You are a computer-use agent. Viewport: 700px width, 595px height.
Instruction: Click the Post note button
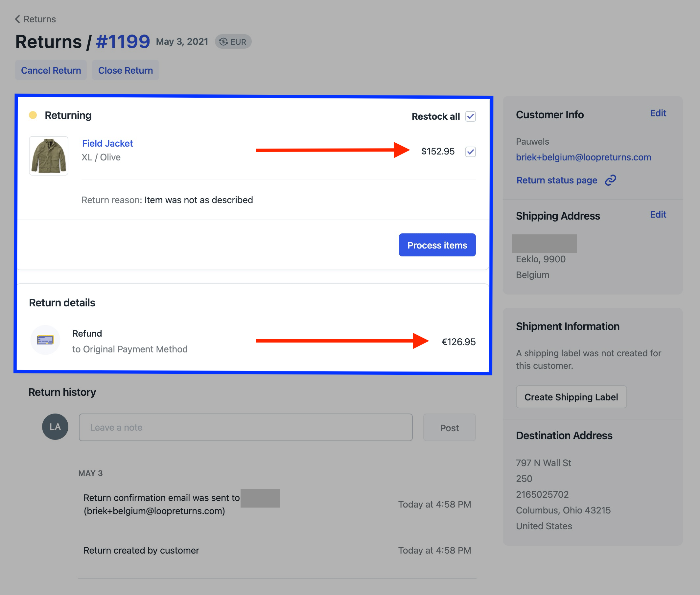pyautogui.click(x=449, y=428)
